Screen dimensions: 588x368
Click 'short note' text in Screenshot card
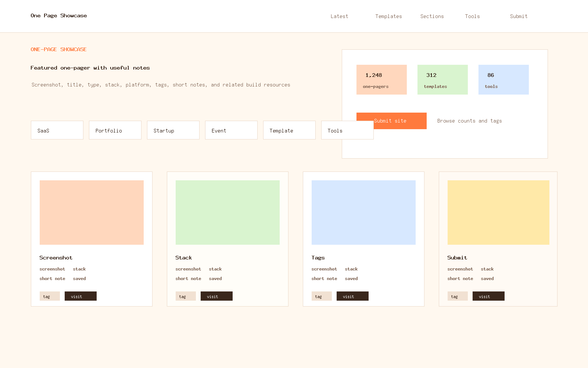pos(52,279)
